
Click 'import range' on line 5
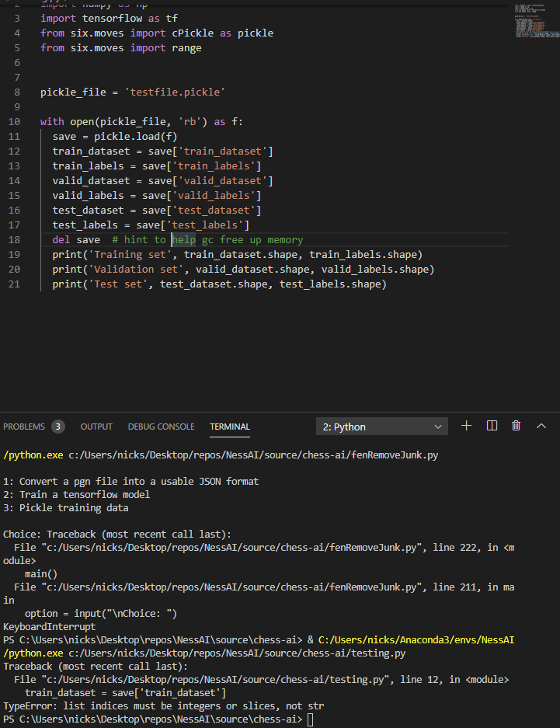click(x=165, y=48)
